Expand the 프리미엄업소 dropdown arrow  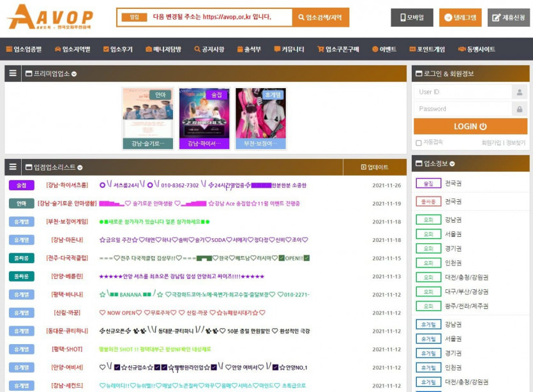75,74
